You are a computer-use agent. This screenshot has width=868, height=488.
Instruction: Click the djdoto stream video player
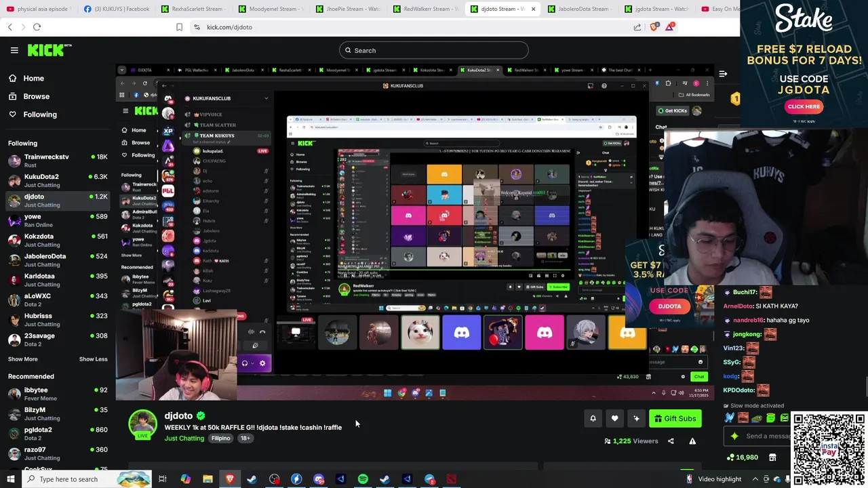414,232
